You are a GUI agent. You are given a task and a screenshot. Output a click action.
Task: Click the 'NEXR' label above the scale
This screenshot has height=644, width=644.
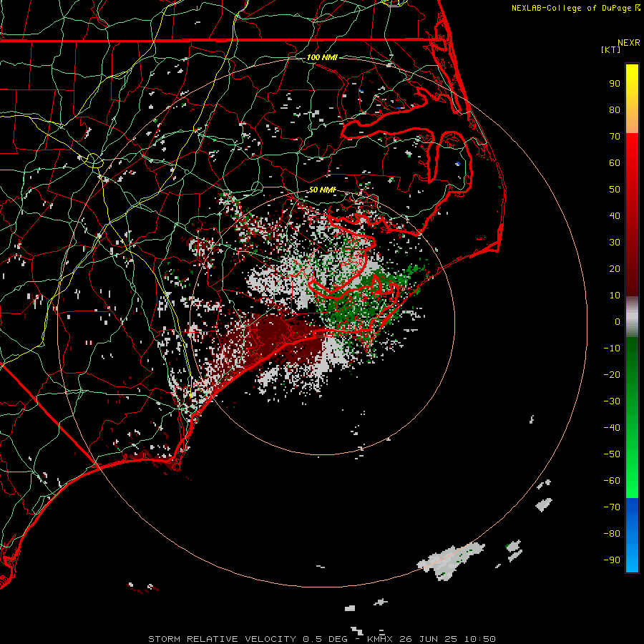point(629,43)
